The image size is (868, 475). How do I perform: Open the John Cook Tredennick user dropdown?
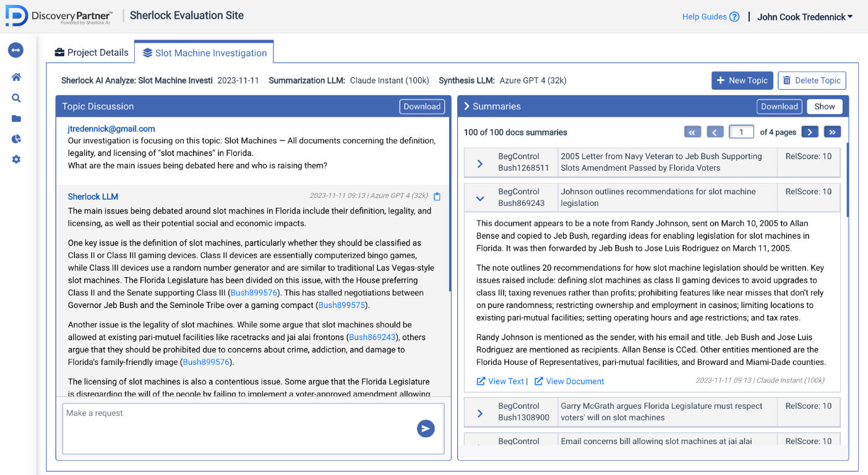(x=804, y=17)
